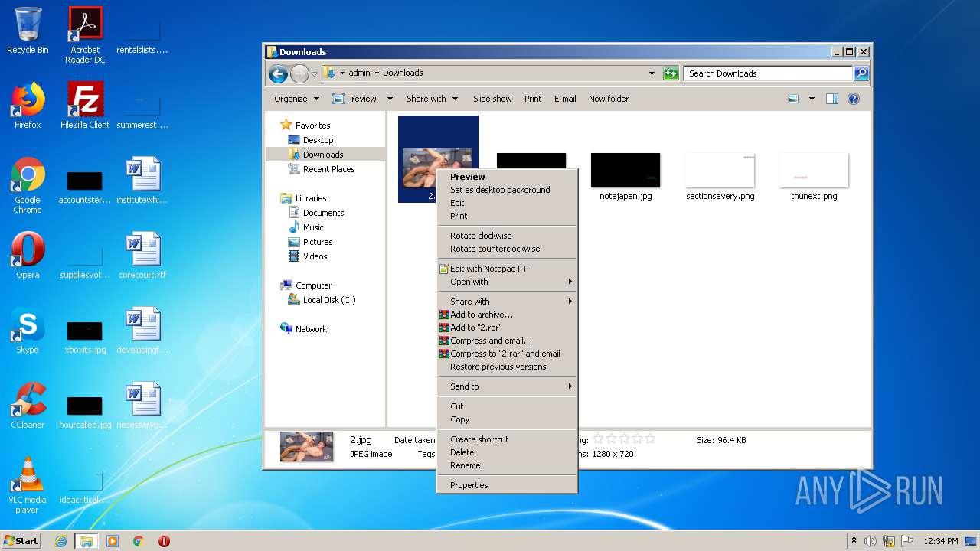
Task: Open Recycle Bin desktop icon
Action: 28,31
